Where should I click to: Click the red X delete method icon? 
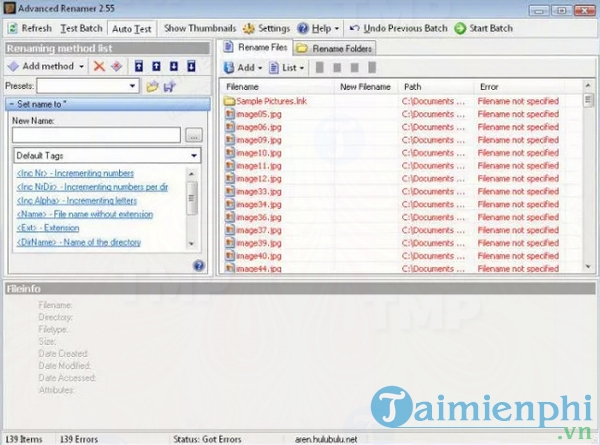[x=99, y=66]
